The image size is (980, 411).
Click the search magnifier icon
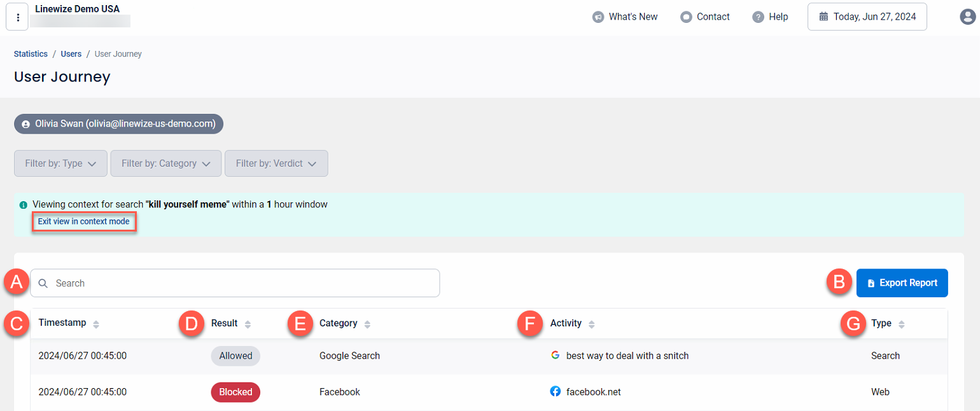[x=43, y=282]
